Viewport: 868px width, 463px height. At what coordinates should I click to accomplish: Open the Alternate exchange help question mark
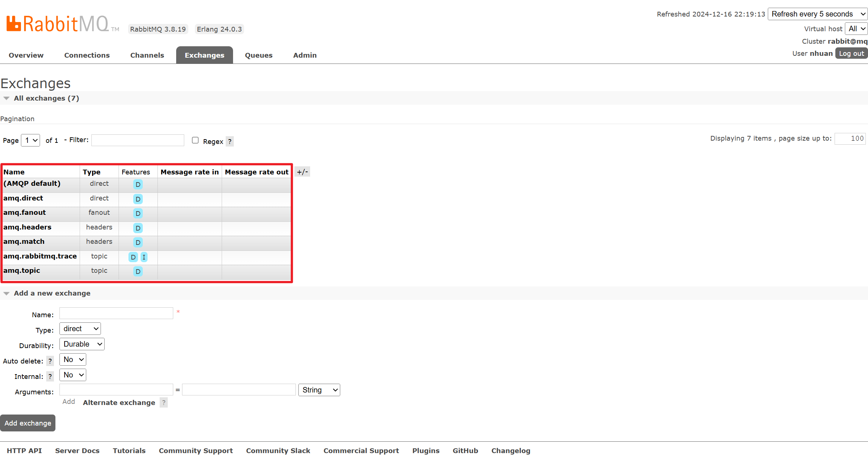164,402
